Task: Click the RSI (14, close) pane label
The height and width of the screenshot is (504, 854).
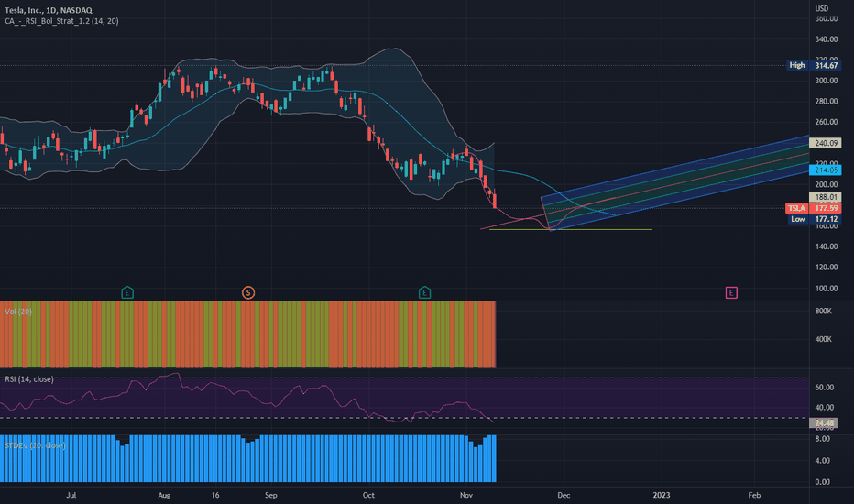Action: (29, 378)
